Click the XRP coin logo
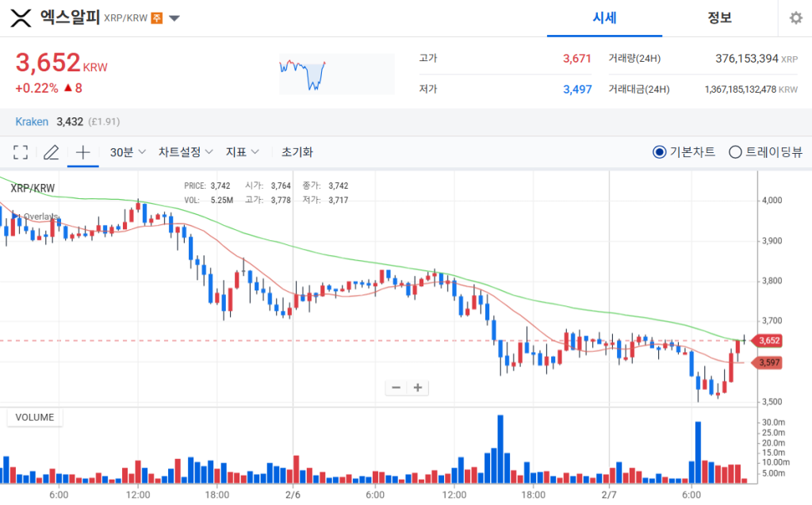Viewport: 812px width, 505px height. tap(21, 18)
